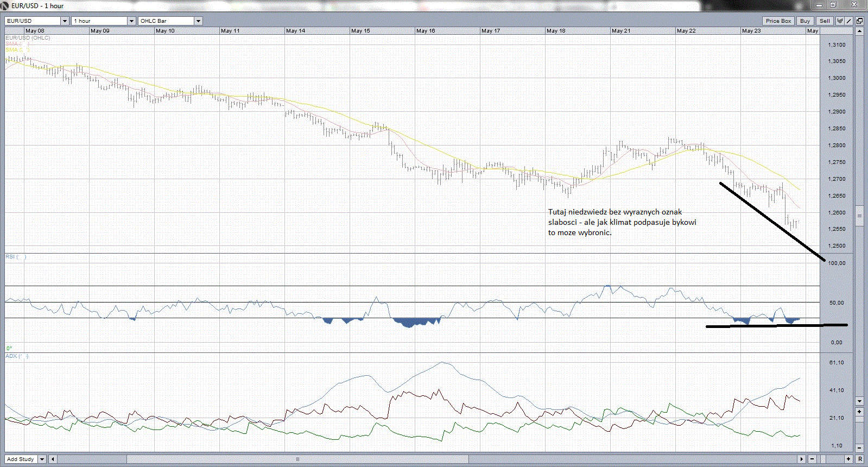Zoom in horizontally with the bottom plus button
The image size is (868, 467).
click(848, 459)
